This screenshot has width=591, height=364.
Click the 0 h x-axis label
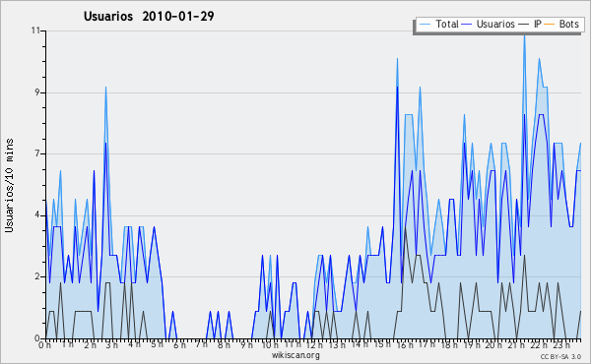(x=44, y=344)
